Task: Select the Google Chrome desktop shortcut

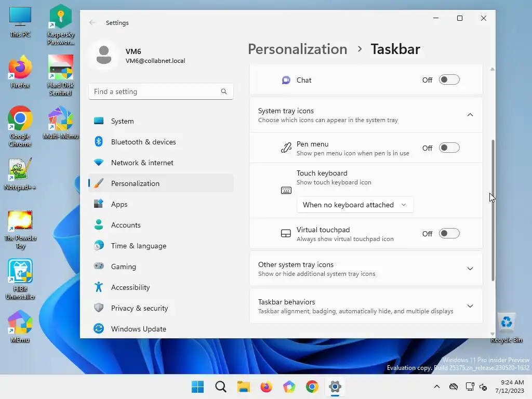Action: tap(20, 127)
